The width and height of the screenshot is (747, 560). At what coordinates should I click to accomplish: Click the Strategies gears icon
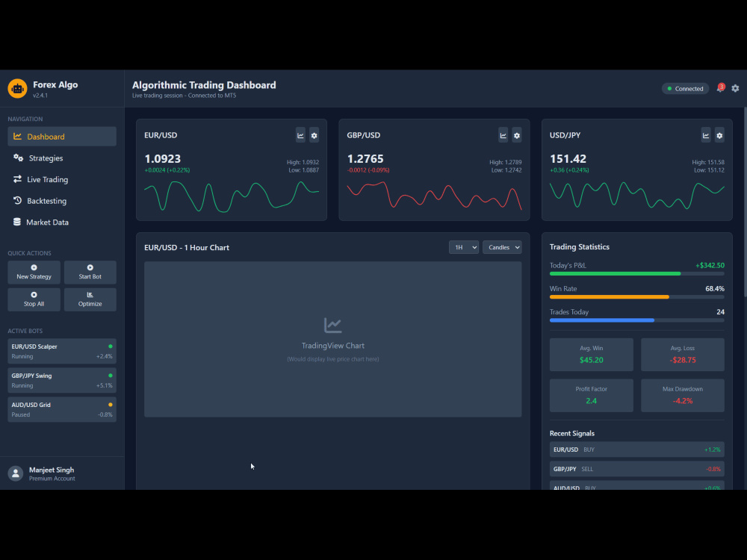pyautogui.click(x=18, y=158)
